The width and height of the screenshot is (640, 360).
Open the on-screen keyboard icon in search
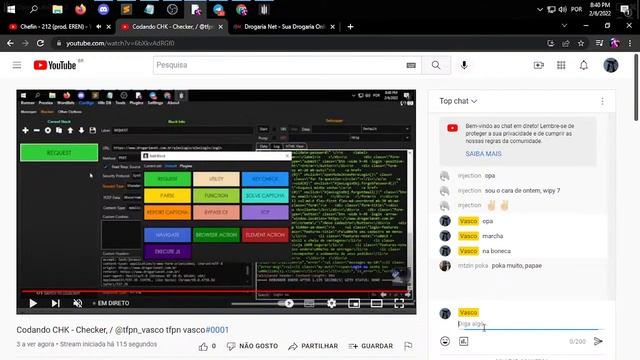(x=411, y=65)
